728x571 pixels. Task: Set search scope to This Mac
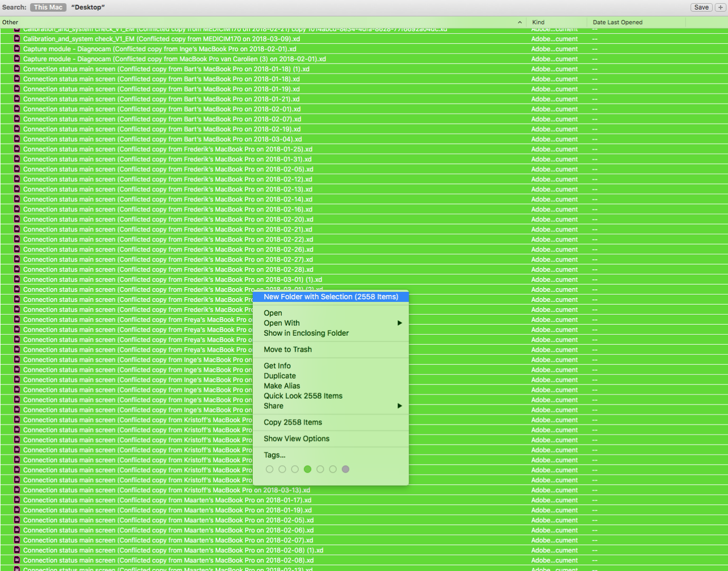click(48, 7)
